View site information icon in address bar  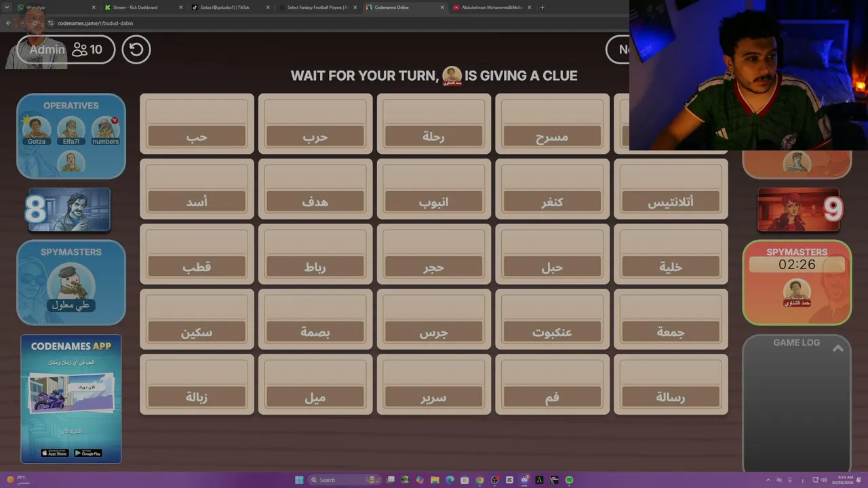pyautogui.click(x=50, y=23)
